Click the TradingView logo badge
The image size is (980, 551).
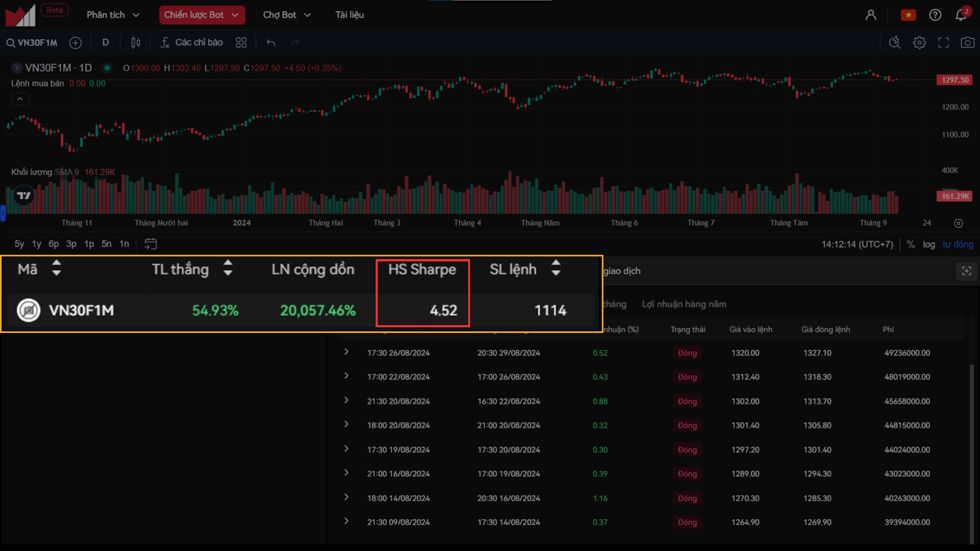click(x=24, y=196)
